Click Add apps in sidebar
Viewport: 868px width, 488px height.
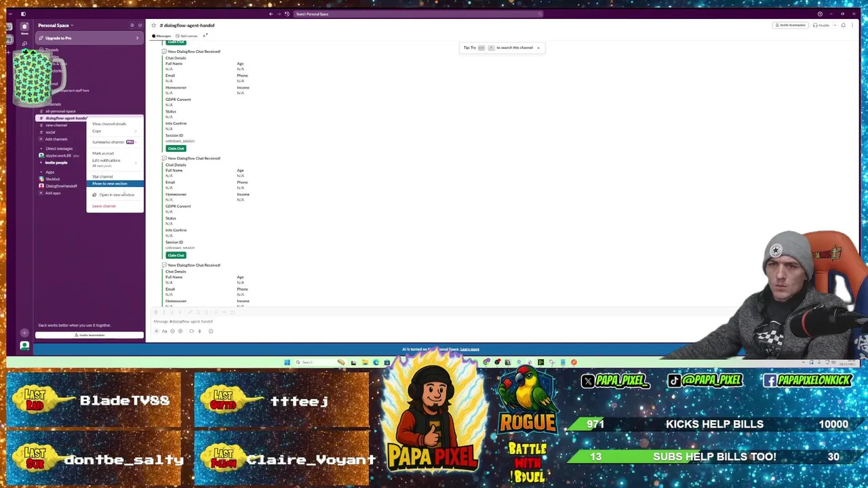[x=53, y=193]
